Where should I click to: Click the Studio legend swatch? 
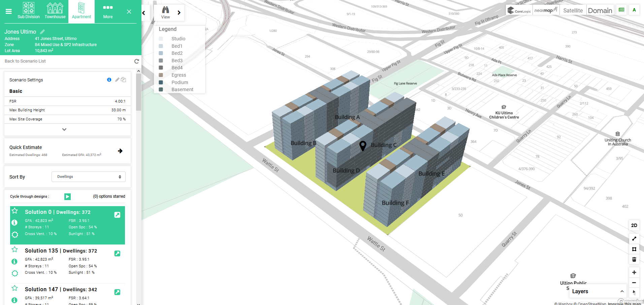161,39
